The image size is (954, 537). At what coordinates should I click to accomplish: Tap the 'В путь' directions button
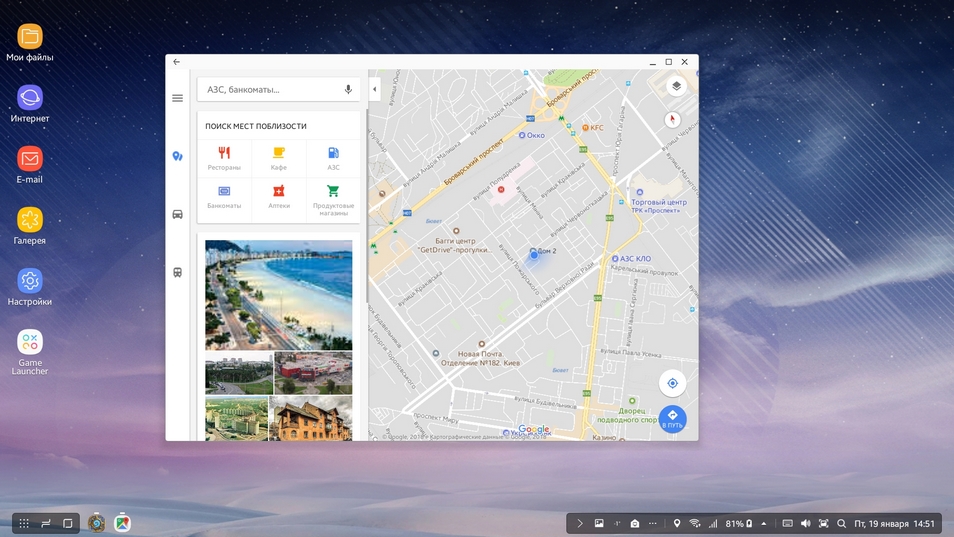click(672, 419)
